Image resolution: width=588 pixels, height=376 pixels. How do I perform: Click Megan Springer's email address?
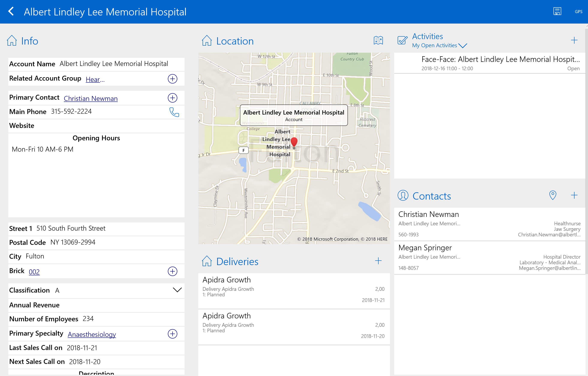point(550,268)
